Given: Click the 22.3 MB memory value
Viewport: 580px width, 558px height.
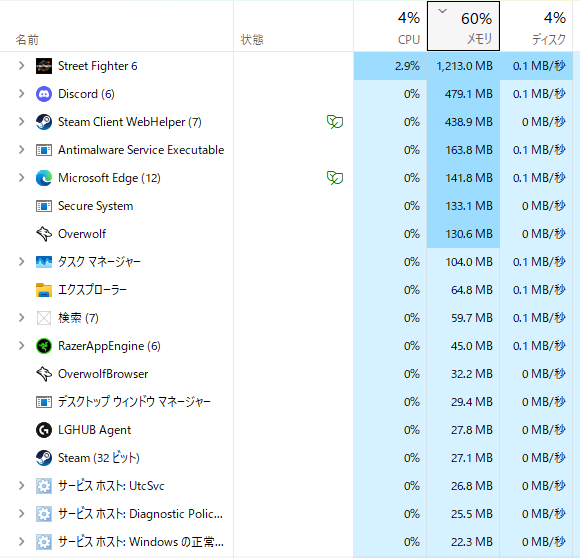Looking at the screenshot, I should (x=472, y=542).
